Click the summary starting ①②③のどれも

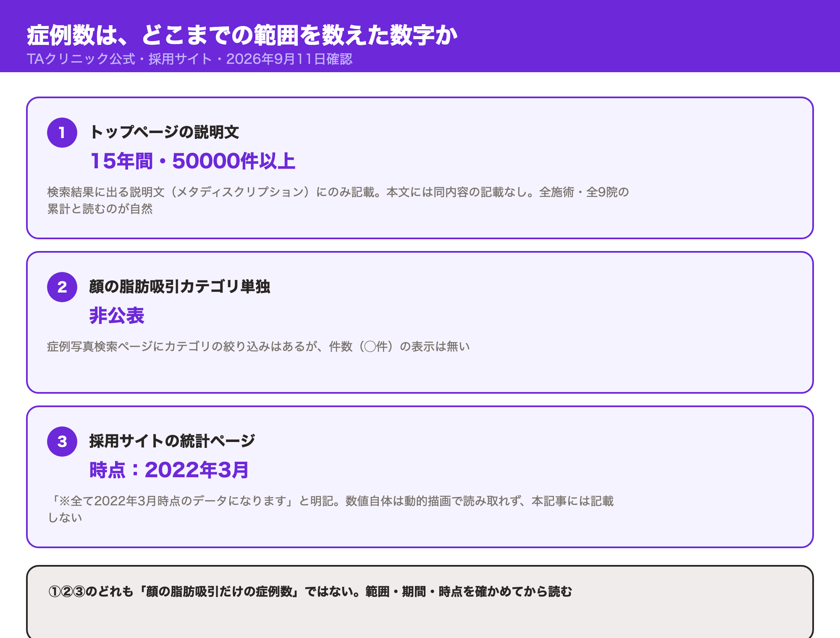[310, 591]
